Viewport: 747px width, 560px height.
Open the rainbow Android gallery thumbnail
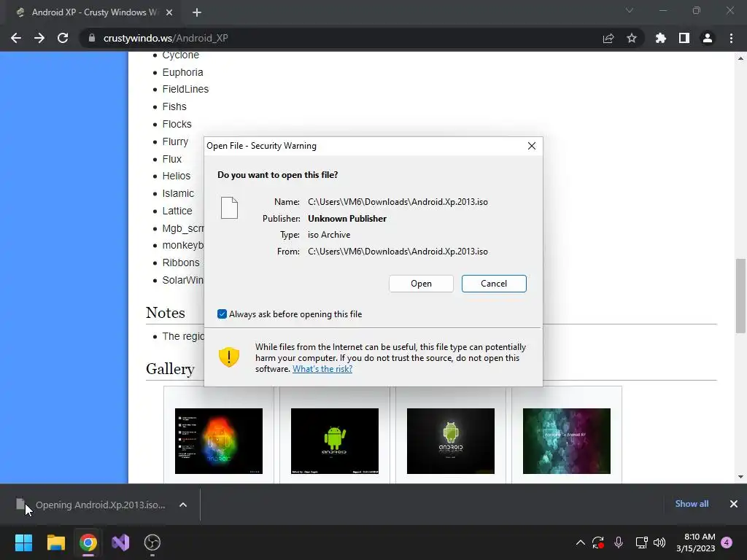[x=219, y=441]
